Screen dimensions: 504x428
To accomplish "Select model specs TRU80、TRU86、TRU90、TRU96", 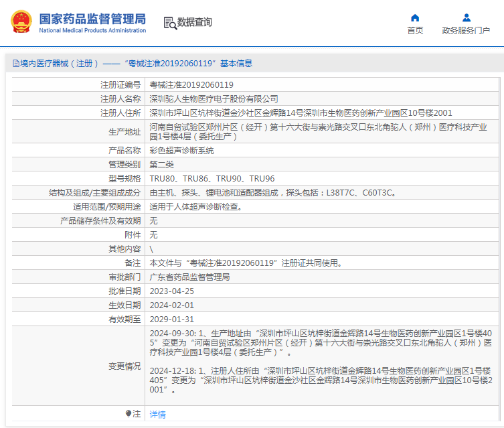I will pyautogui.click(x=212, y=178).
